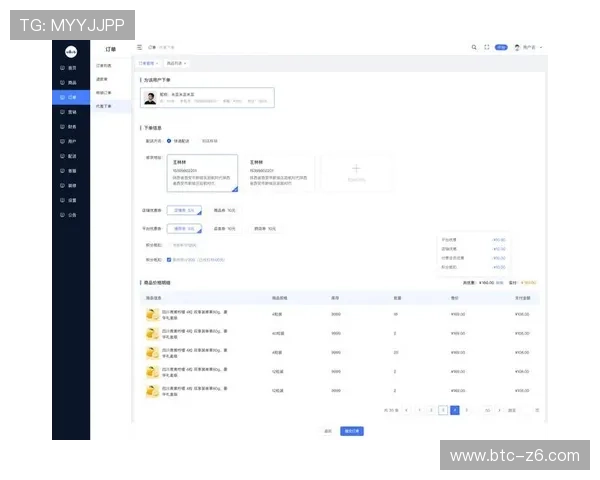Go to next page in table pagination
Viewport: 600px width, 480px height.
(466, 410)
